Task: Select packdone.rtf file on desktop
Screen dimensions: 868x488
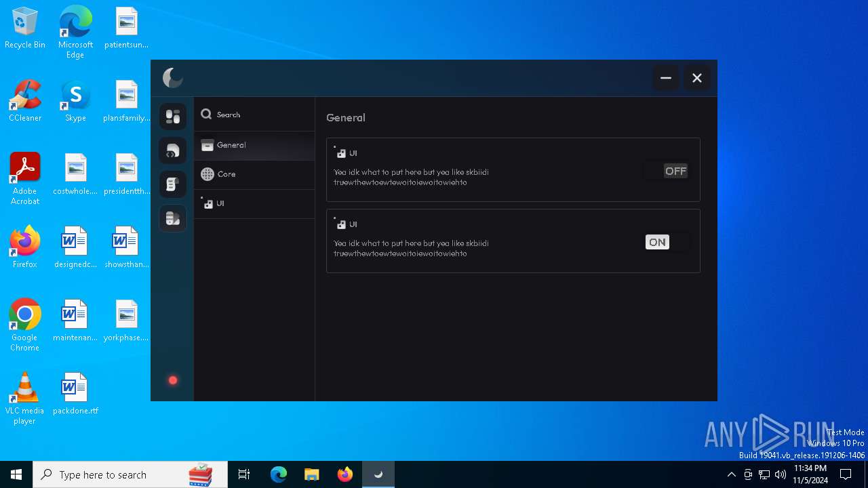Action: coord(75,393)
